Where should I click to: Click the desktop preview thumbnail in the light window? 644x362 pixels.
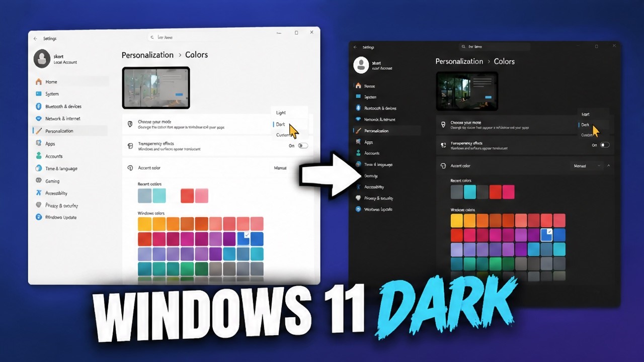click(156, 87)
